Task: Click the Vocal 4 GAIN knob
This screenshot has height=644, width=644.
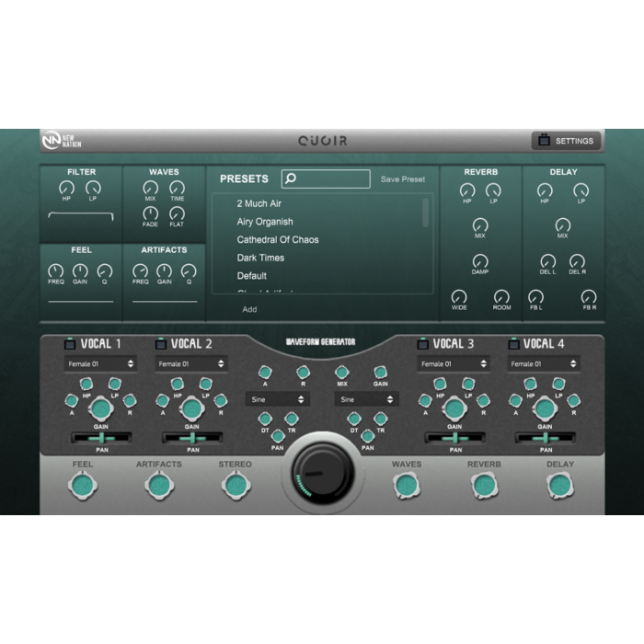Action: (x=545, y=408)
